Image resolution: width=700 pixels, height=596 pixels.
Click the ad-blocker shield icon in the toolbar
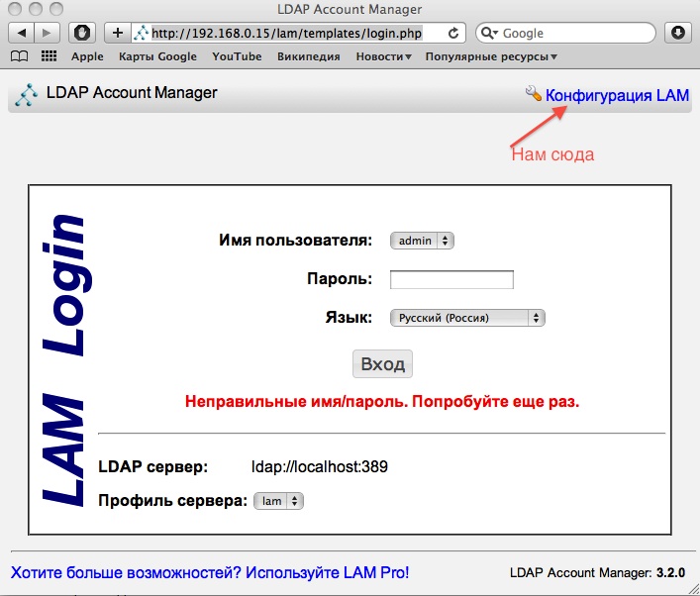(x=85, y=33)
